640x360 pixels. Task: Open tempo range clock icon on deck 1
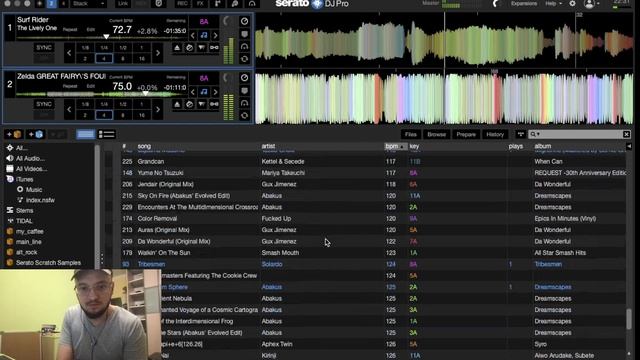(244, 21)
